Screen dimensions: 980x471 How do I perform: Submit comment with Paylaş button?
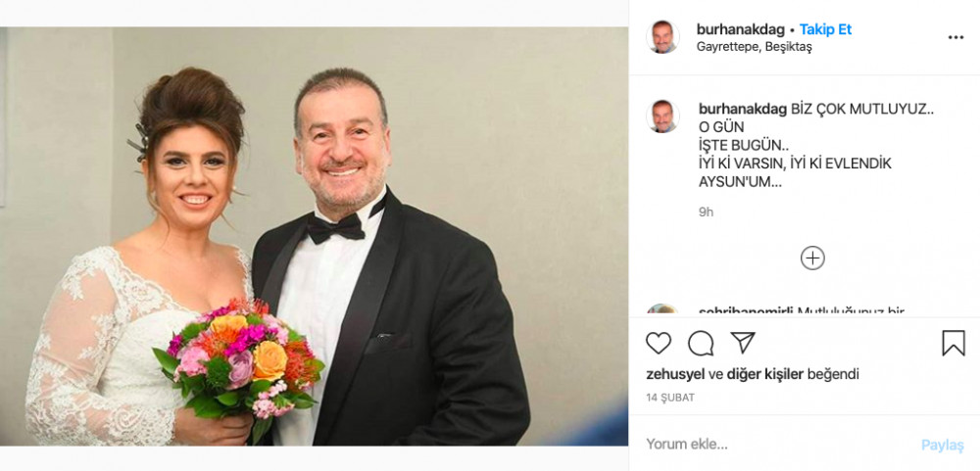[943, 446]
